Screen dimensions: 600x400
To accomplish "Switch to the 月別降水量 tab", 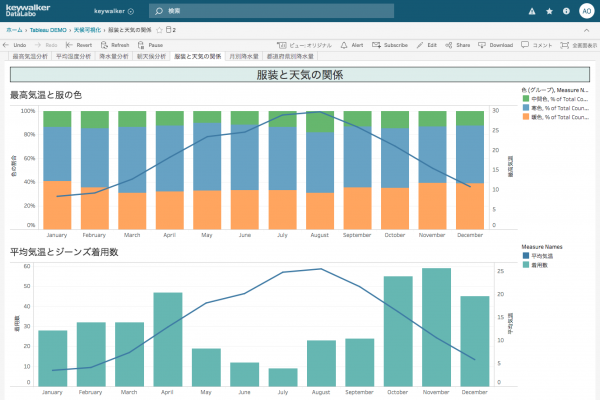I will click(244, 56).
